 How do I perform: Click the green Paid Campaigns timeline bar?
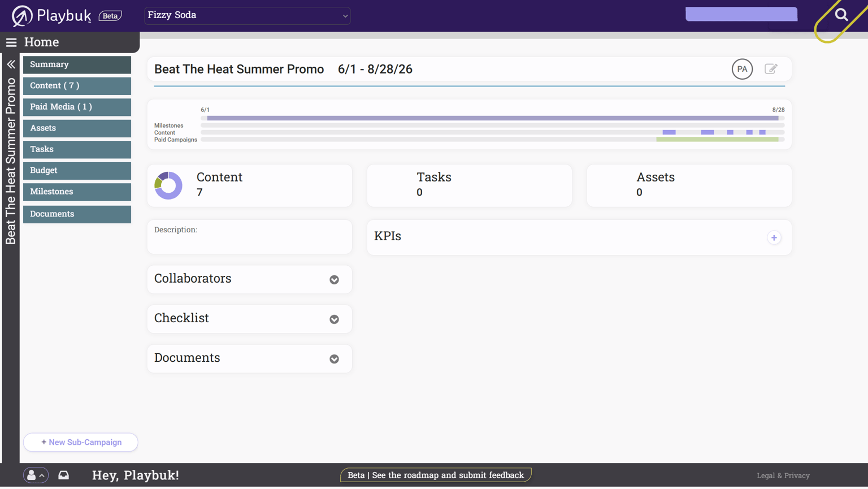717,140
